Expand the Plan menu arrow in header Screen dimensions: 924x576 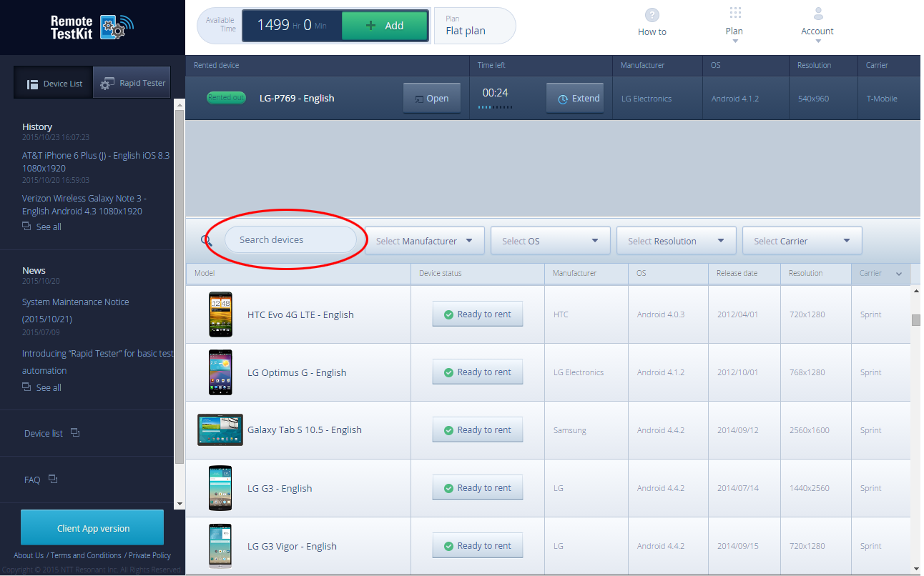click(x=735, y=41)
